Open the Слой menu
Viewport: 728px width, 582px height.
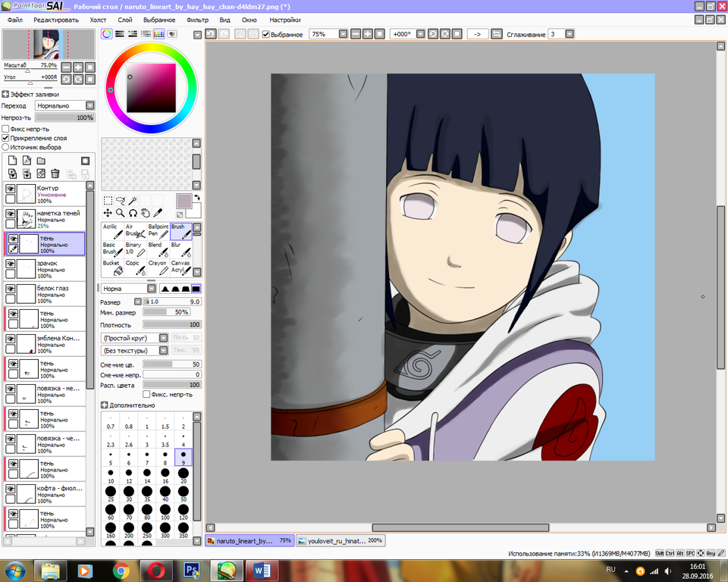[x=125, y=20]
